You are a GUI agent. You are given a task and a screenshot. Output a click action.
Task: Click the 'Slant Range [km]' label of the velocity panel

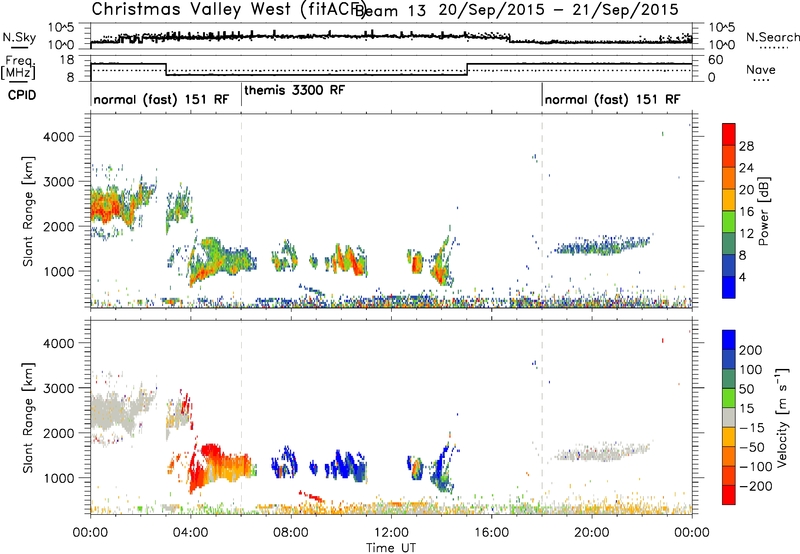click(27, 417)
